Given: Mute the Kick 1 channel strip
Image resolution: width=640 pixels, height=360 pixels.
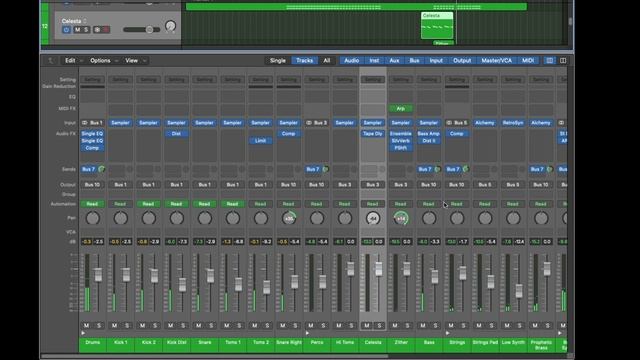Looking at the screenshot, I should tap(115, 326).
